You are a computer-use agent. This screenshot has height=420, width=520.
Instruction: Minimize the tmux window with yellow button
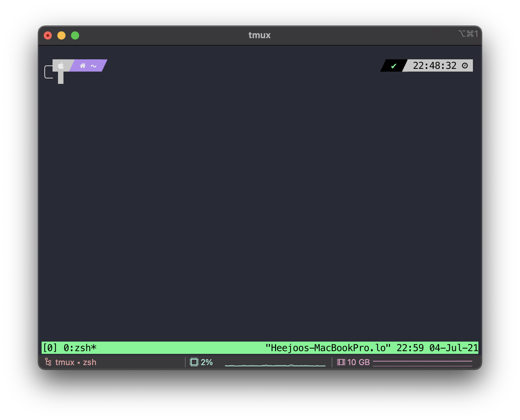(61, 35)
